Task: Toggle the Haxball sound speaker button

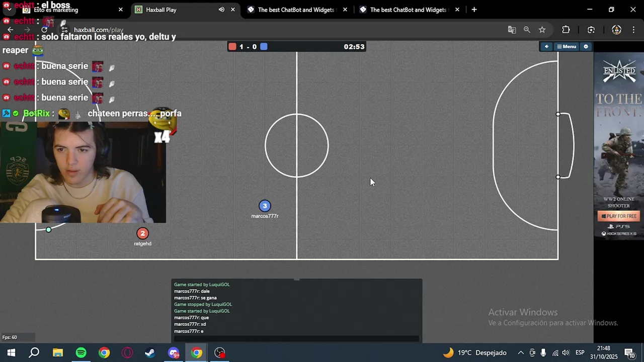Action: click(546, 47)
